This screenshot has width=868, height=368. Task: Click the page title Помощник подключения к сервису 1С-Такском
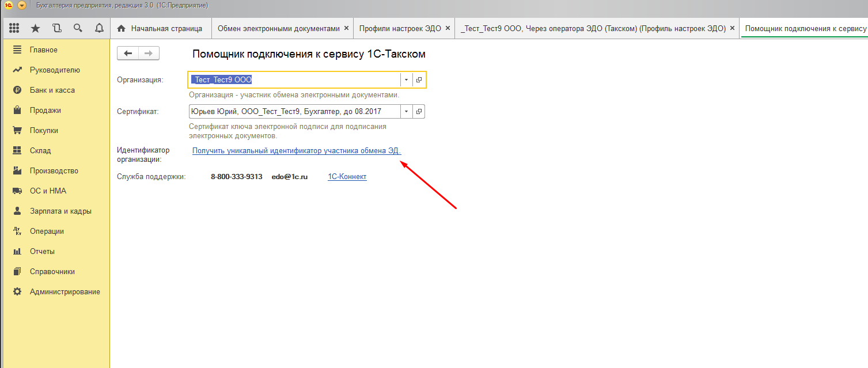[x=309, y=54]
